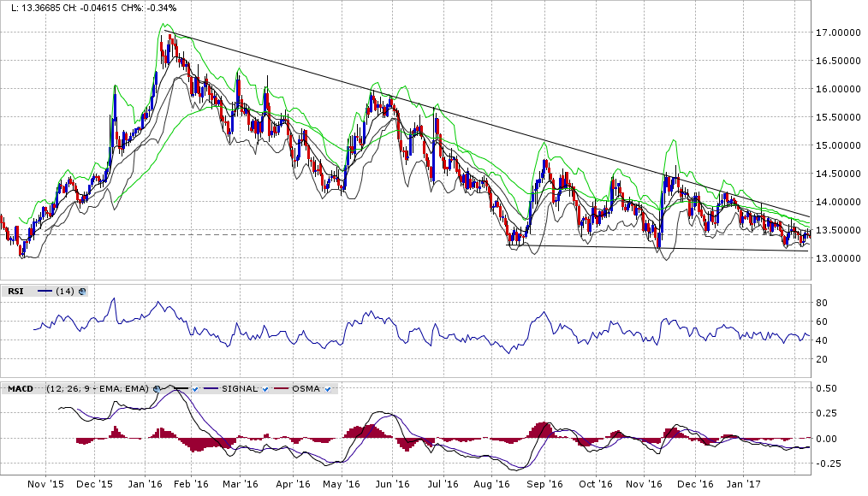The image size is (868, 496).
Task: Click the MACD 0.50 axis label
Action: tap(826, 388)
